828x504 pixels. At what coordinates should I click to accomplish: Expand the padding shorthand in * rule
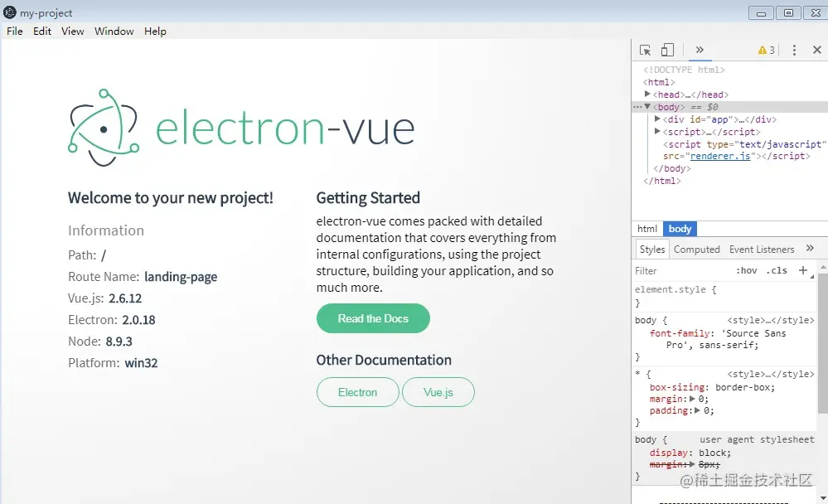[697, 410]
